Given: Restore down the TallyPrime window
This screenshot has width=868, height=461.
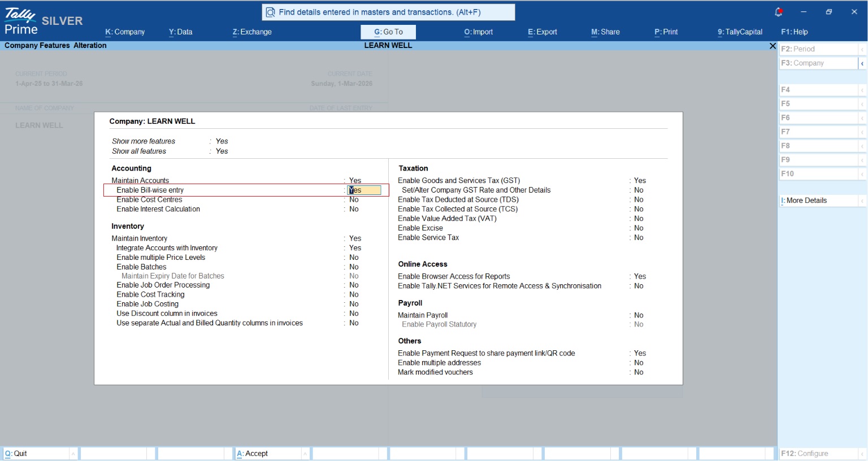Looking at the screenshot, I should 829,12.
